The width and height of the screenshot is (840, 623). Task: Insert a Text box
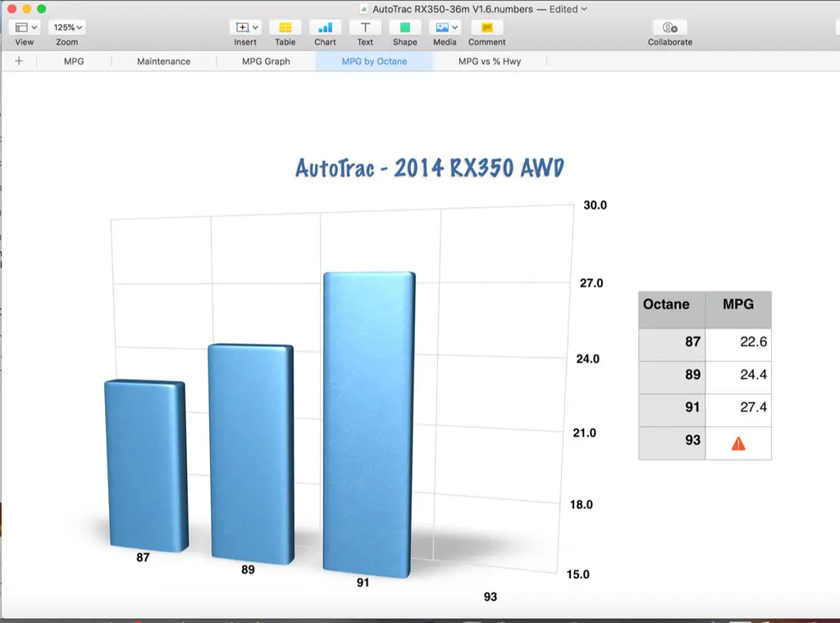pyautogui.click(x=365, y=27)
